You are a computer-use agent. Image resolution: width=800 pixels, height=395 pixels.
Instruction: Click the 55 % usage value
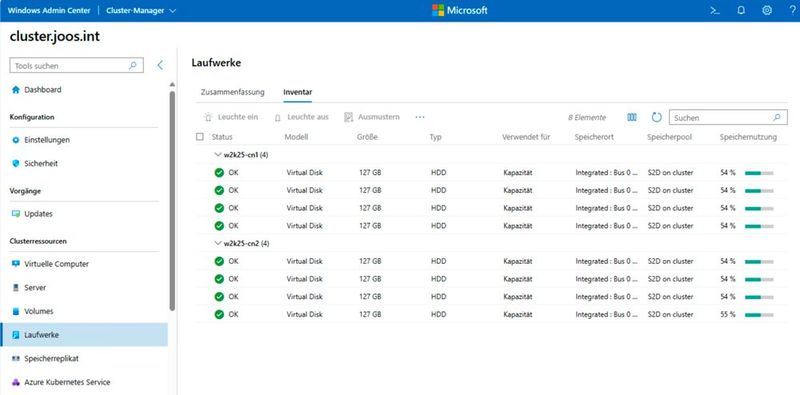(x=728, y=314)
